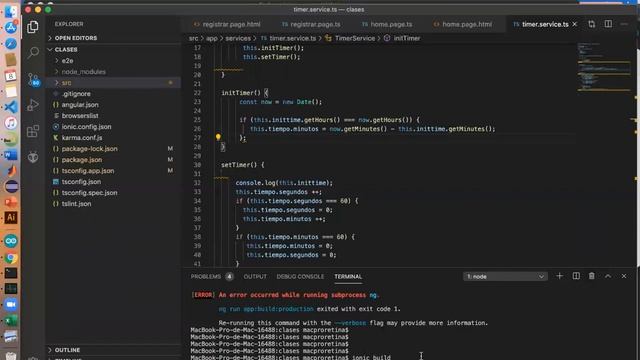The width and height of the screenshot is (640, 360).
Task: Kill the terminal with trash icon
Action: click(x=591, y=276)
